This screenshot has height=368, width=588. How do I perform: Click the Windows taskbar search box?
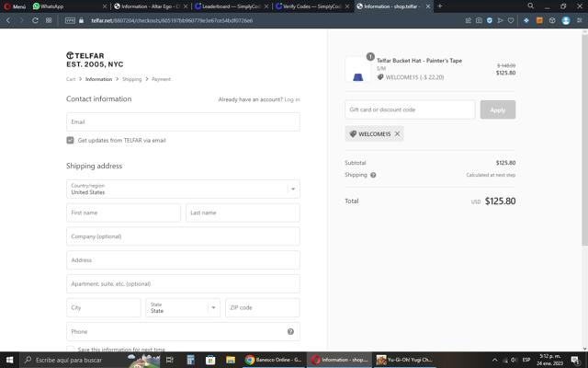click(90, 360)
